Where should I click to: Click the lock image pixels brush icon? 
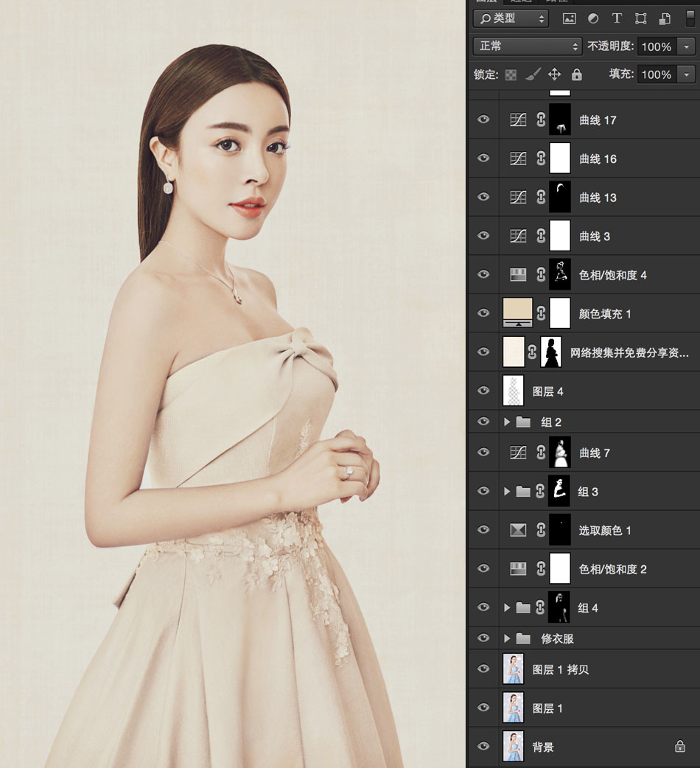point(533,74)
